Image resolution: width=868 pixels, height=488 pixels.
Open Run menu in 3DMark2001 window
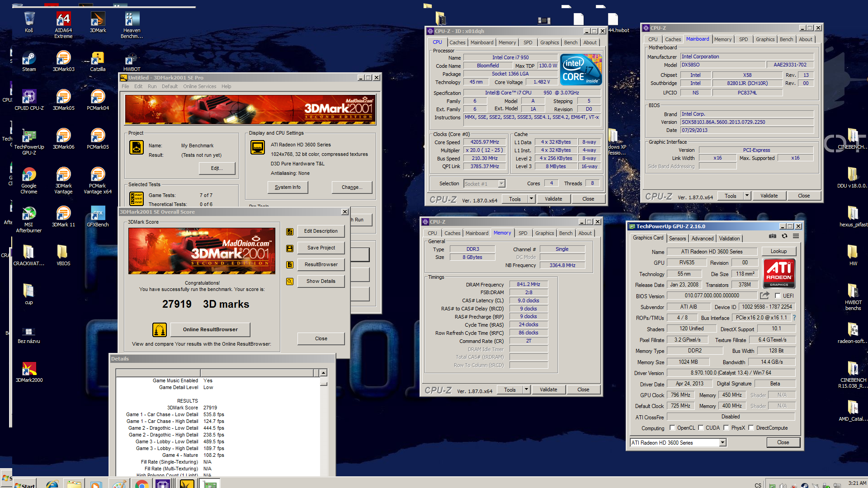[x=152, y=86]
